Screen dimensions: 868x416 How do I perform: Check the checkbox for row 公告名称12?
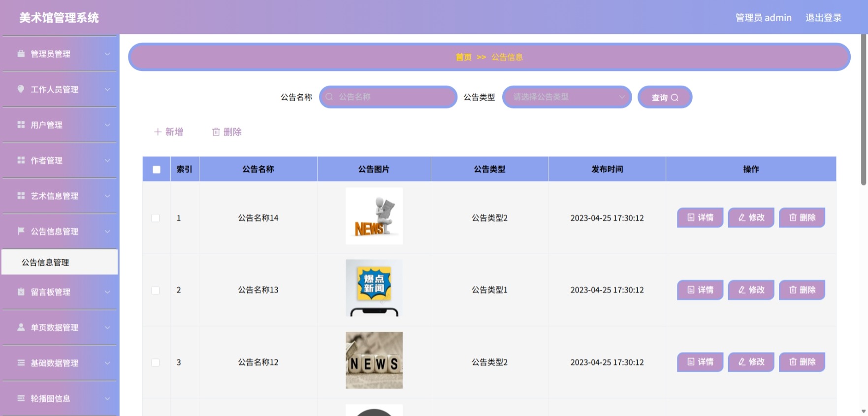point(156,362)
